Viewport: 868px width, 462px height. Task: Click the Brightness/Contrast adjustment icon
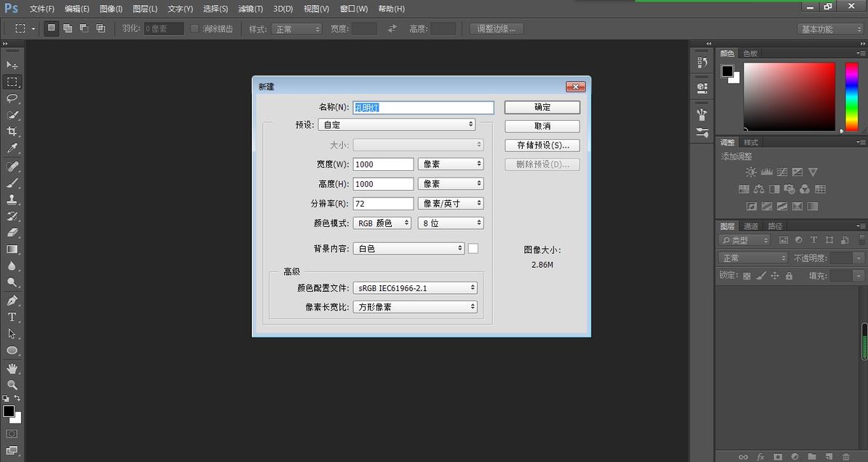[x=751, y=172]
